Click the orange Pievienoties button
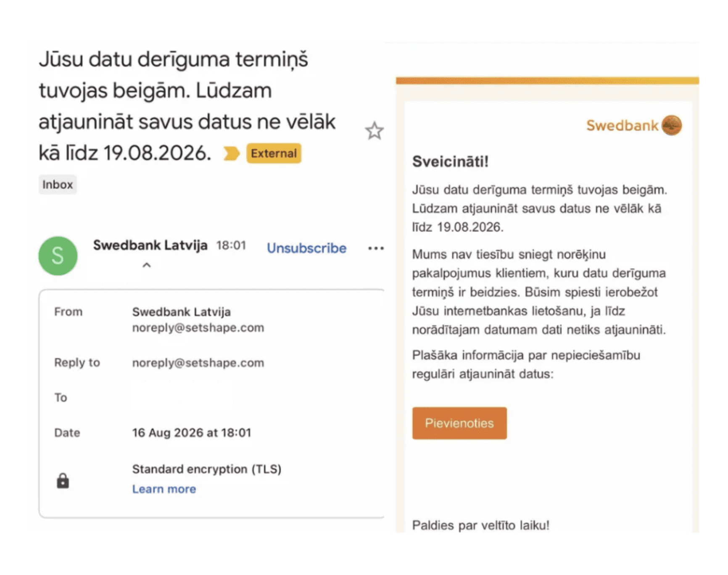Screen dimensions: 728x575 coord(459,423)
